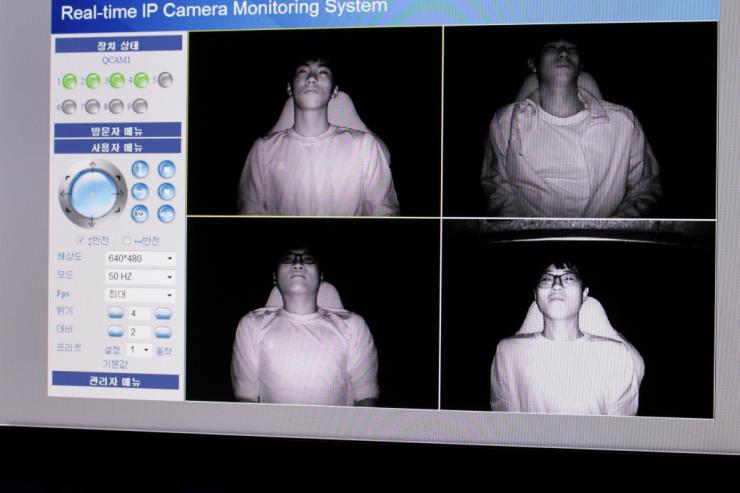740x493 pixels.
Task: Click round blue button right of vertical-arrow button
Action: point(167,169)
